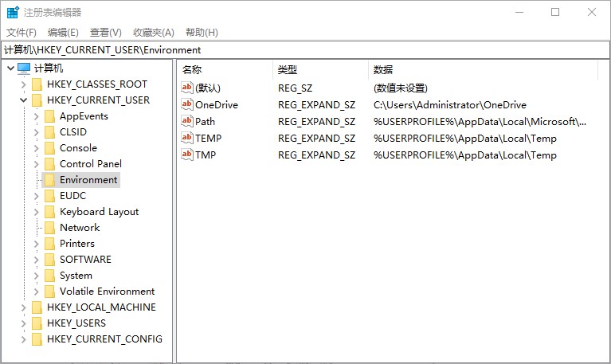Viewport: 611px width, 364px height.
Task: Expand the Control Panel key arrow
Action: [36, 164]
